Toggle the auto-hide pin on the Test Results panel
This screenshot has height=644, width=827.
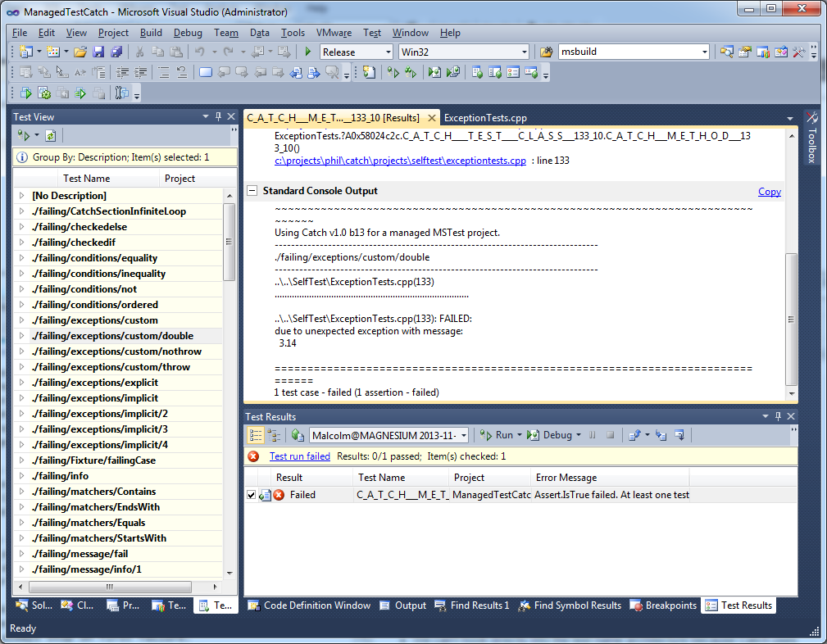(x=778, y=416)
